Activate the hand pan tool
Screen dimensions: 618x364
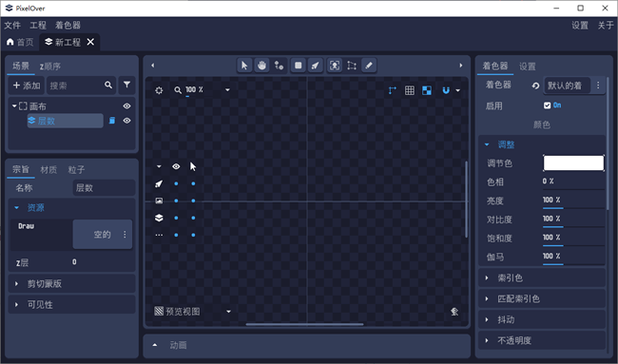click(x=261, y=66)
